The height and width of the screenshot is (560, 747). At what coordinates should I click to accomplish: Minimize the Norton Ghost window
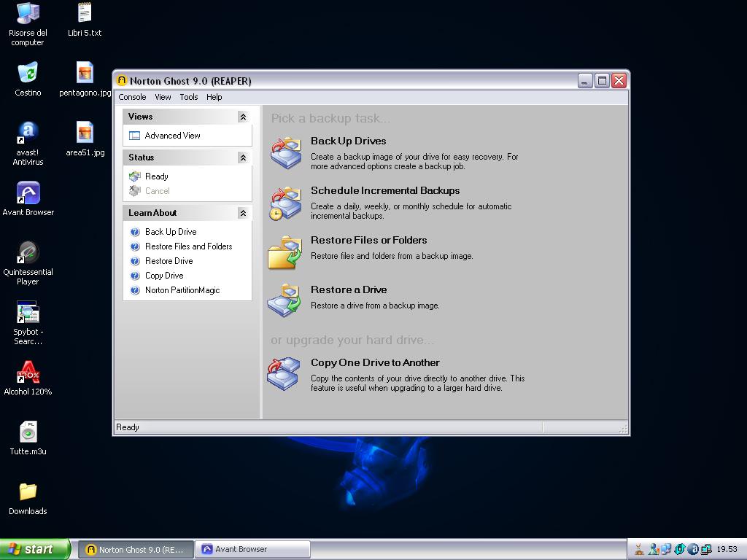pos(586,81)
